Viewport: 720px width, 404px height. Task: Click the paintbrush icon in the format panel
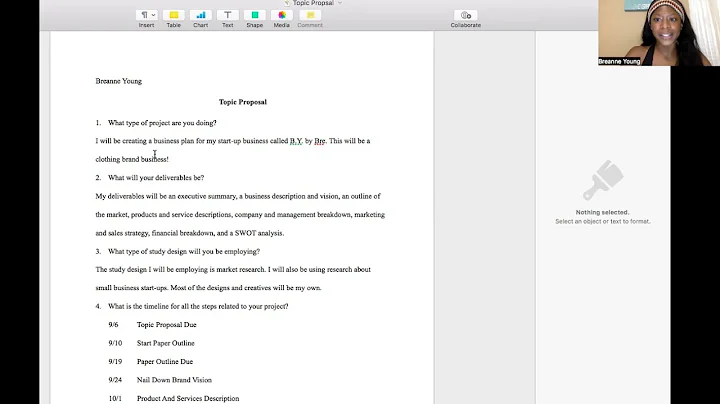click(x=603, y=180)
